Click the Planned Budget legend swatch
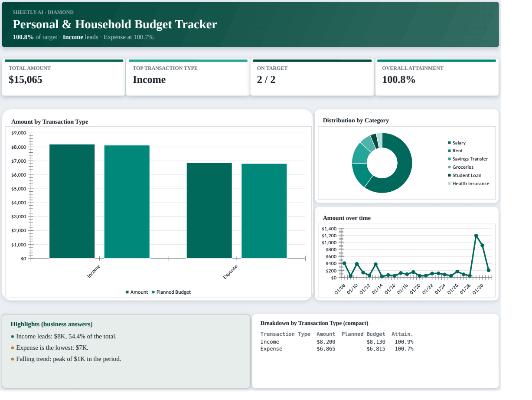532x400 pixels. 153,292
